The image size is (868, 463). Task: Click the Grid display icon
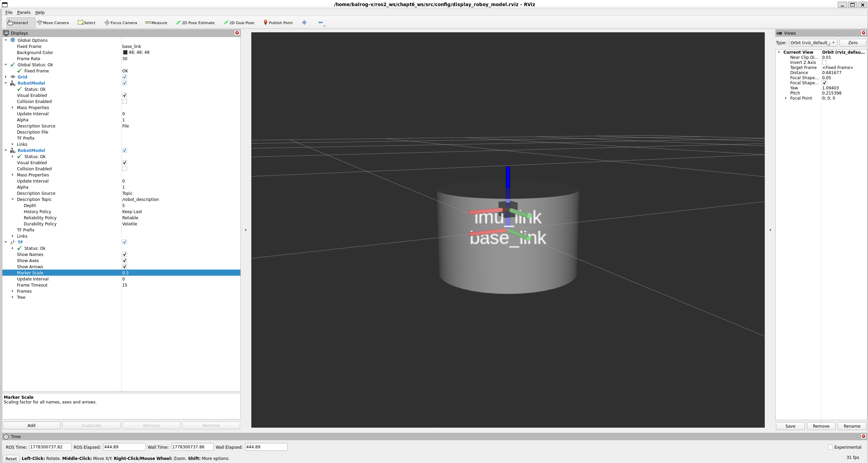13,77
